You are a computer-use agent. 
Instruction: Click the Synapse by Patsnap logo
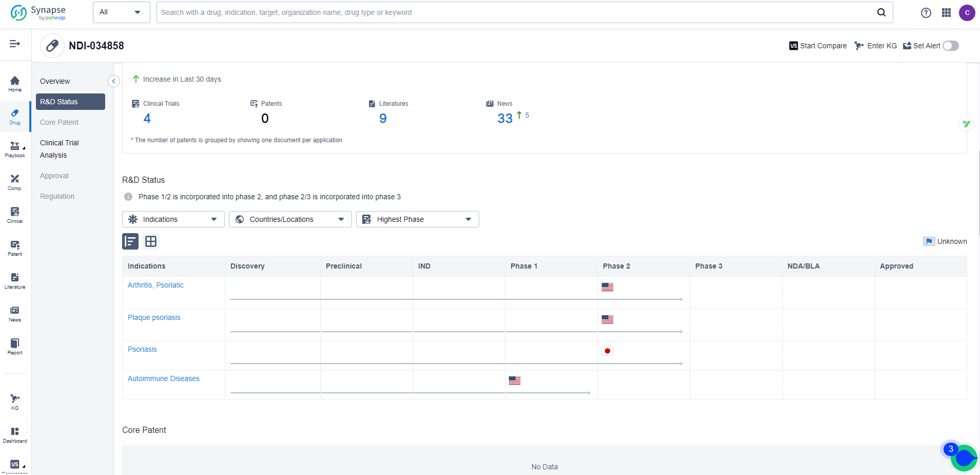38,13
